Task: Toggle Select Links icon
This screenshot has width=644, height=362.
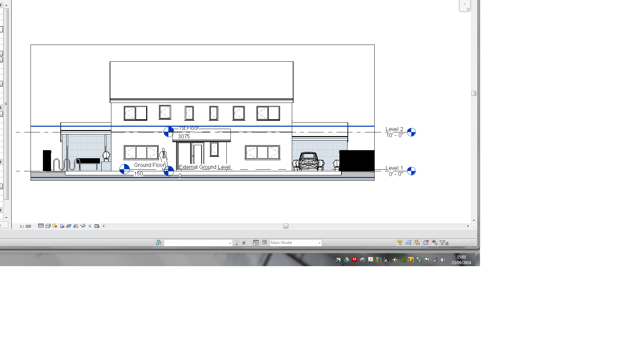Action: 400,243
